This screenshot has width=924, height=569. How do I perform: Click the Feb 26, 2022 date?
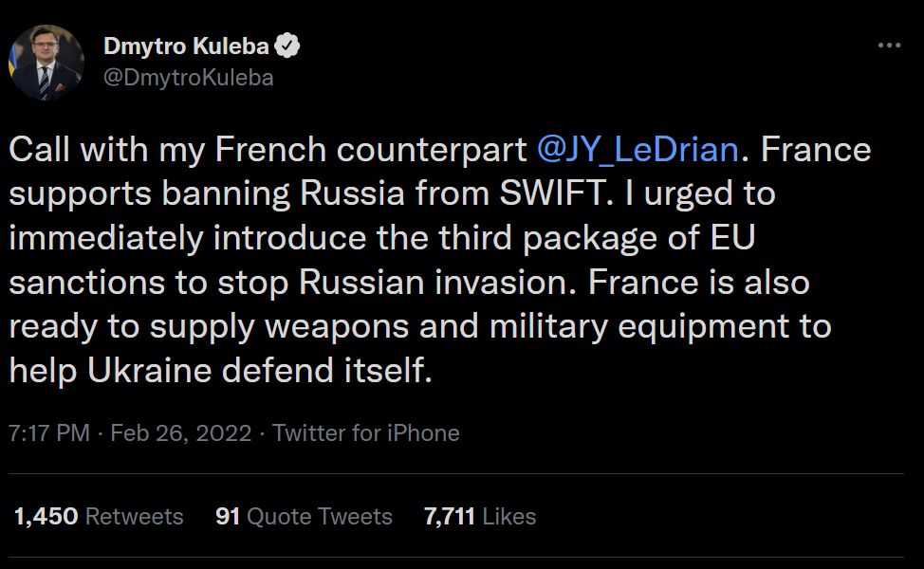tap(181, 433)
